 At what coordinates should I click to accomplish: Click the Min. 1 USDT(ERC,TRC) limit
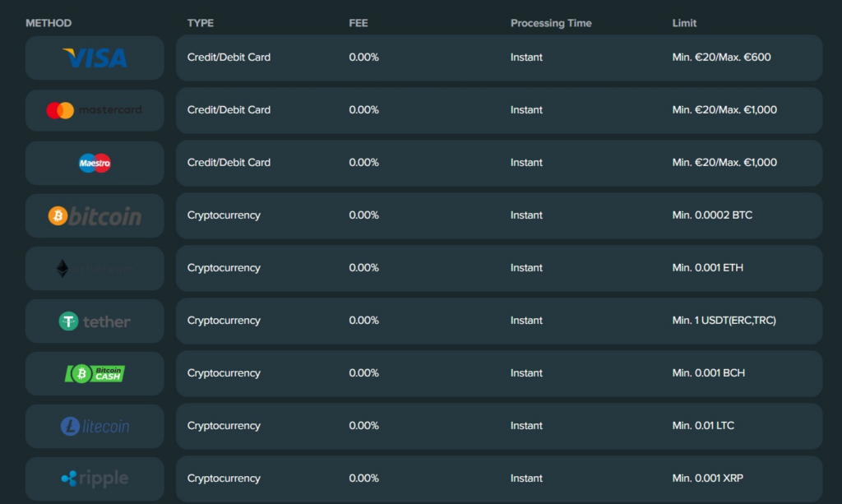[724, 321]
